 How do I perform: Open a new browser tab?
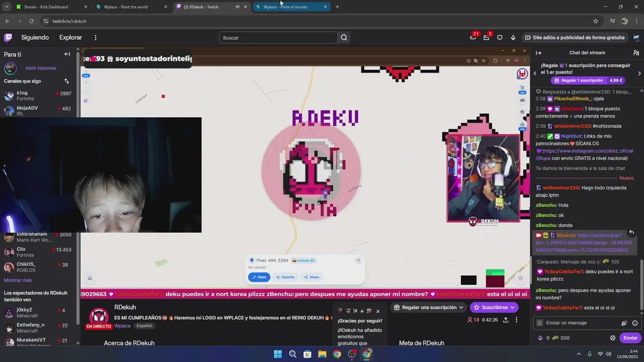[x=337, y=7]
